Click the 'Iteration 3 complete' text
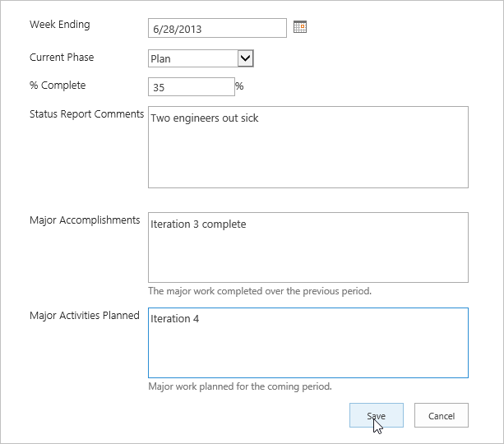Screen dimensions: 504x444 pyautogui.click(x=198, y=224)
